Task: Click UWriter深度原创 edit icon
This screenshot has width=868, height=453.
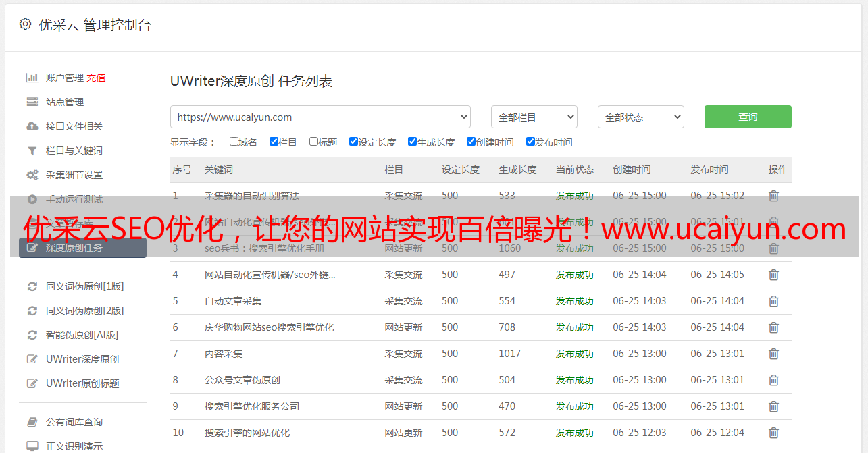Action: [32, 359]
